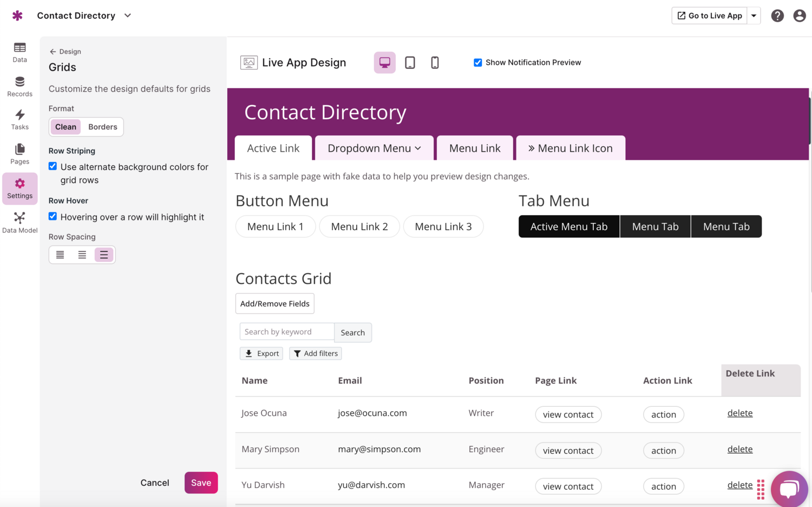The height and width of the screenshot is (507, 812).
Task: Expand the Contact Directory app dropdown
Action: (x=128, y=16)
